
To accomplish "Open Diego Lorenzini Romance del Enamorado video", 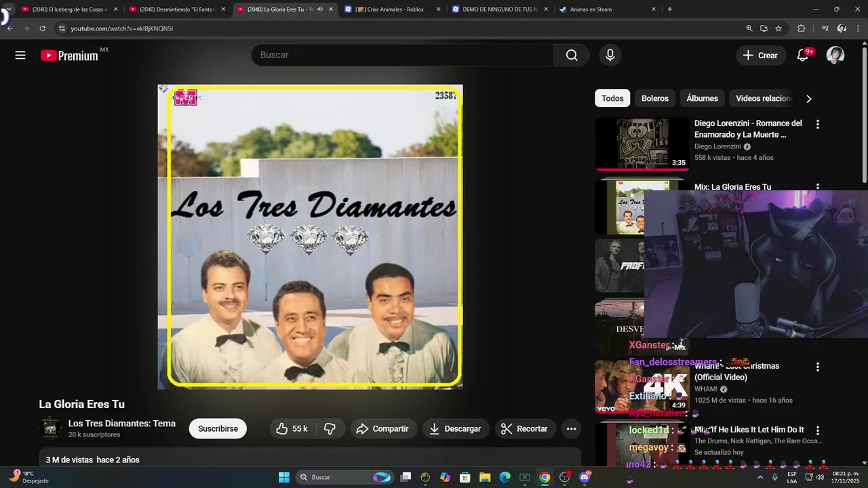I will (748, 129).
